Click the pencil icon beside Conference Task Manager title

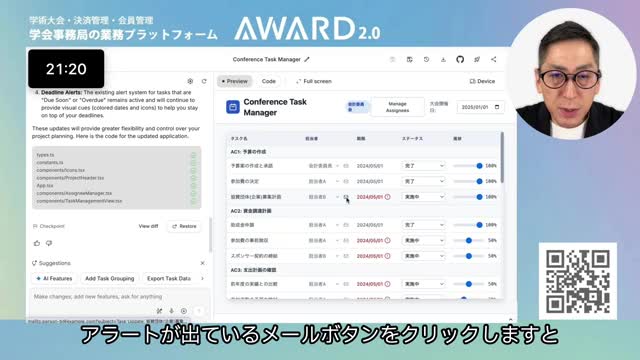click(x=307, y=60)
